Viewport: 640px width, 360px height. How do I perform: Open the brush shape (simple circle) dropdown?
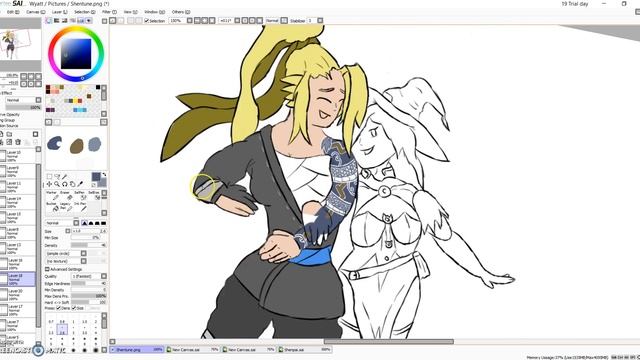pos(66,253)
